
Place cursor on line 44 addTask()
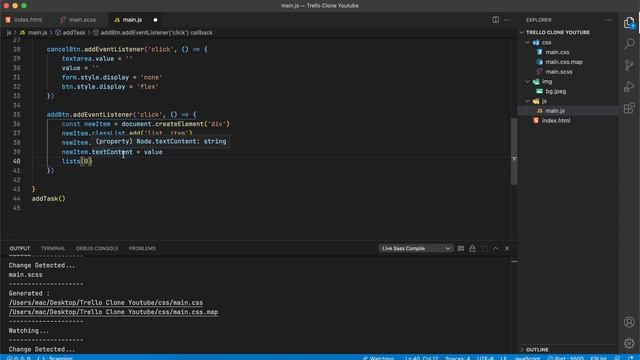(x=48, y=199)
